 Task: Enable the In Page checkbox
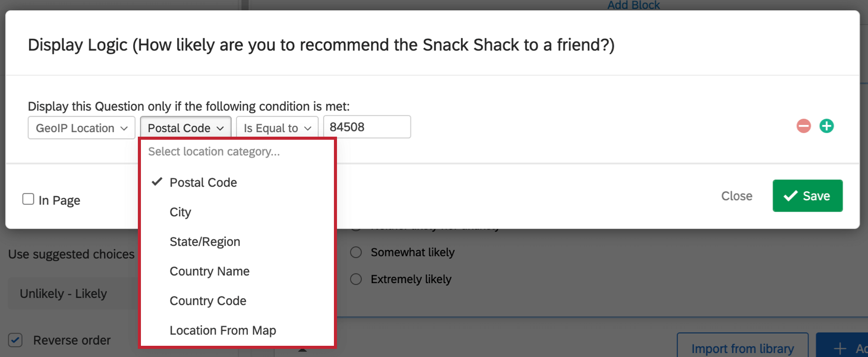tap(28, 199)
